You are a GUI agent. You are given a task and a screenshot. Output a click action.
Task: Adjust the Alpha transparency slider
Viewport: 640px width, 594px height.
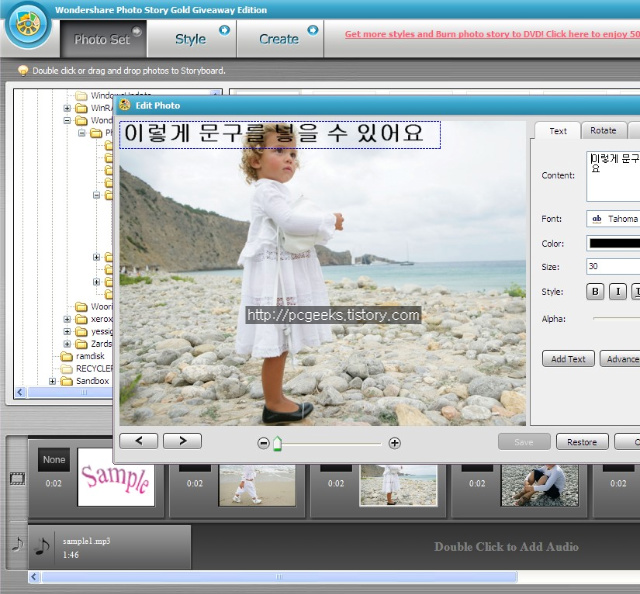616,318
